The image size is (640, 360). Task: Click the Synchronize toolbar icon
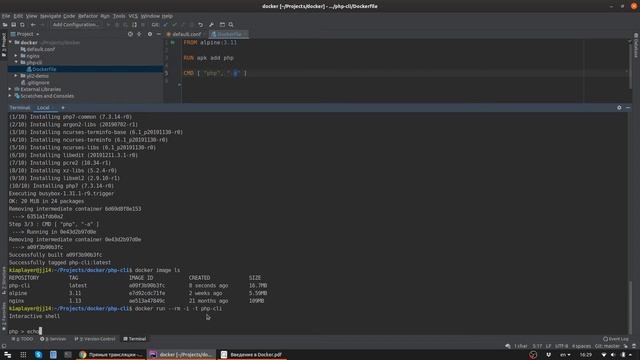pyautogui.click(x=22, y=24)
